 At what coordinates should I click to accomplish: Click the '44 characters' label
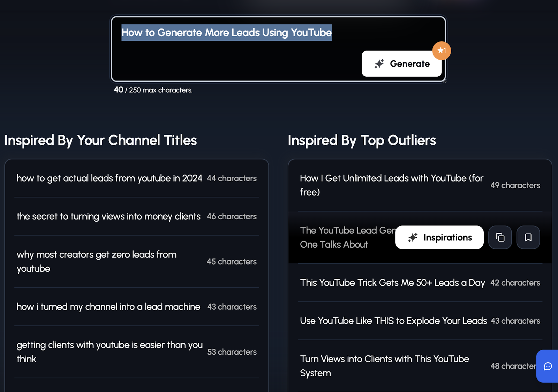pos(232,178)
